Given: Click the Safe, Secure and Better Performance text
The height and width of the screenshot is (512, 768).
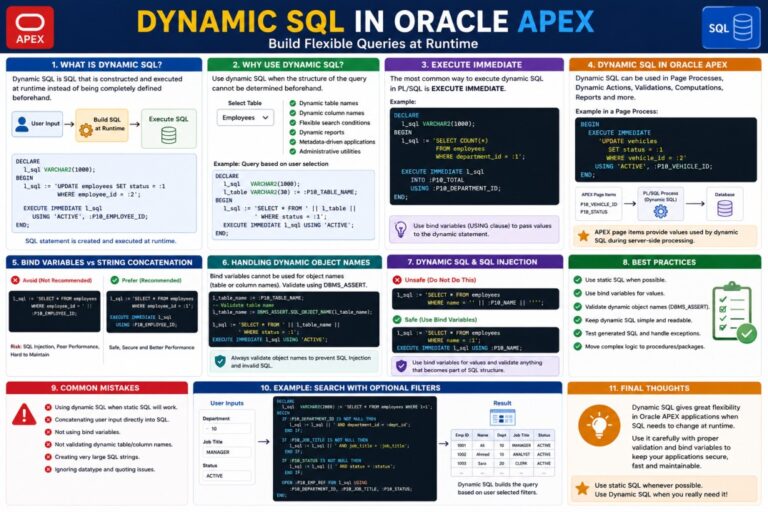Looking at the screenshot, I should pyautogui.click(x=151, y=347).
